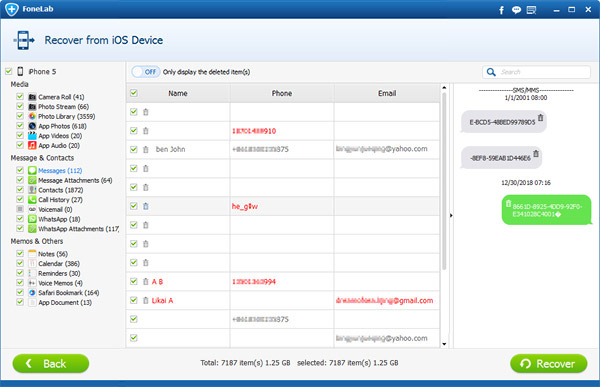The width and height of the screenshot is (600, 387).
Task: Open the Facebook share icon
Action: pyautogui.click(x=501, y=10)
